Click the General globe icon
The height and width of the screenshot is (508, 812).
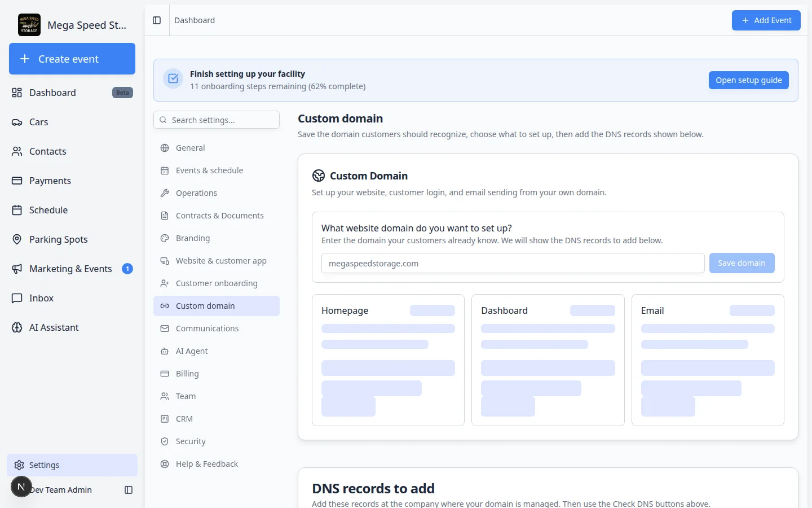pyautogui.click(x=165, y=148)
